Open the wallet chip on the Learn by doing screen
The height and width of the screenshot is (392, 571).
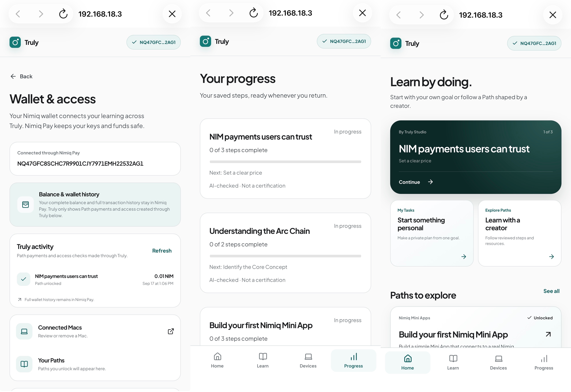pos(534,43)
